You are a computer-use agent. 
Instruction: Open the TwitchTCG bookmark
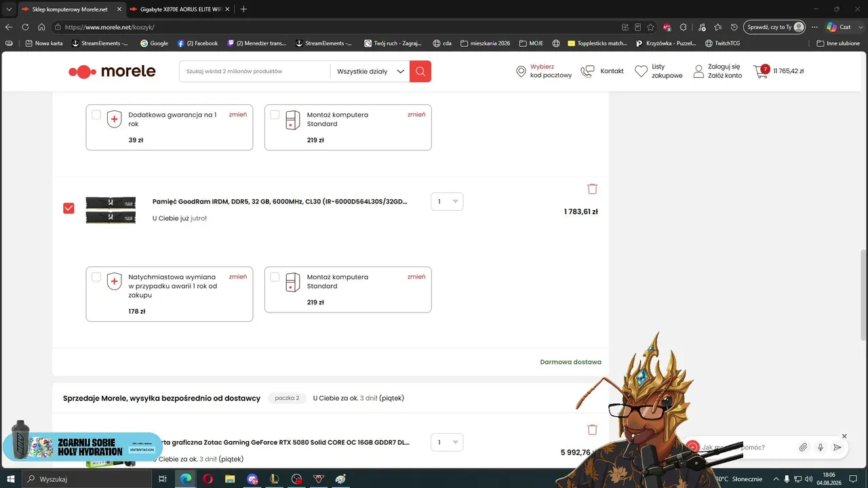[x=722, y=43]
